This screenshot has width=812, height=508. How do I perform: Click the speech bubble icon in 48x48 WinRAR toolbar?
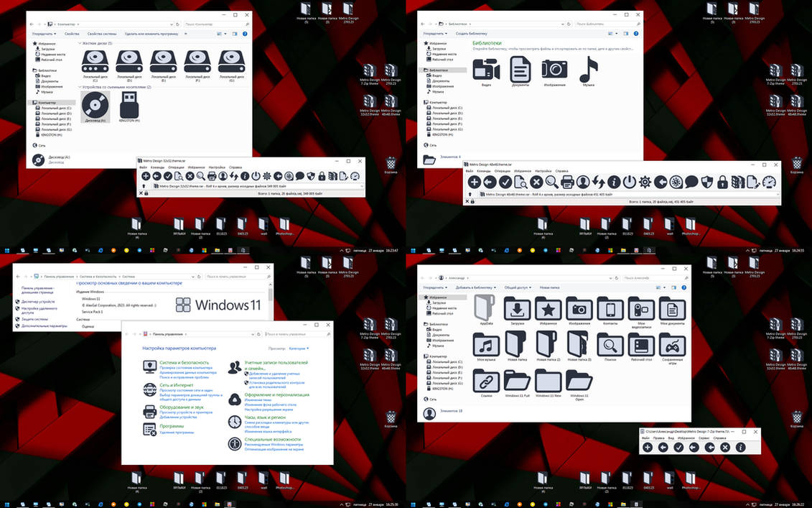click(691, 182)
